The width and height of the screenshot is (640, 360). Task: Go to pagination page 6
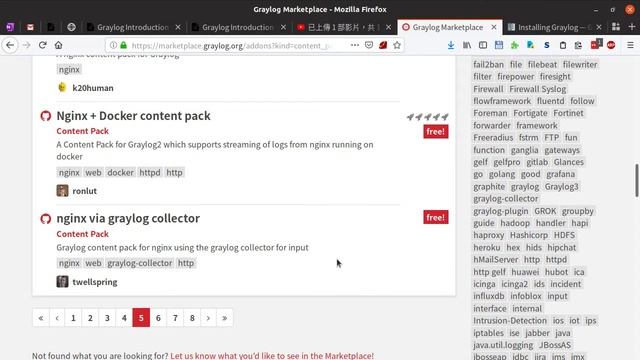(158, 318)
